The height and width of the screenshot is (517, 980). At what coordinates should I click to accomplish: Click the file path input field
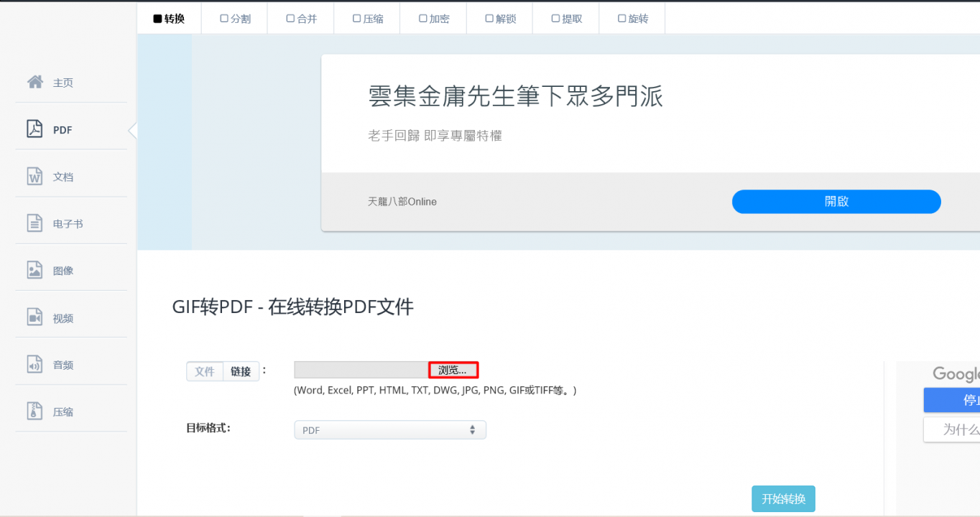pyautogui.click(x=361, y=370)
